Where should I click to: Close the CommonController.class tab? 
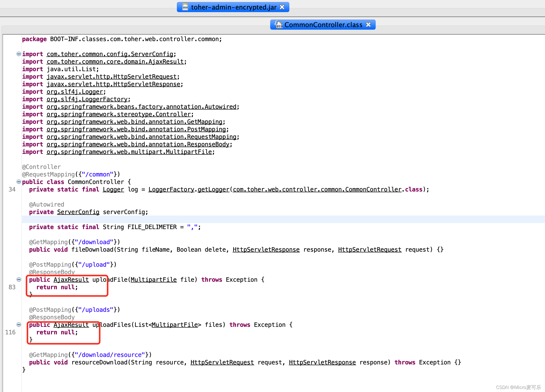pos(368,24)
